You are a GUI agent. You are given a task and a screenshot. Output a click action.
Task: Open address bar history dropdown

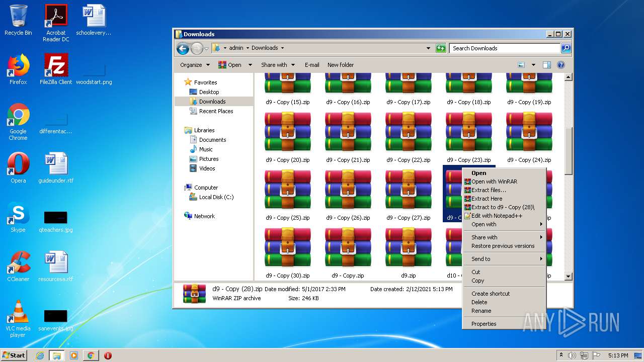coord(428,48)
